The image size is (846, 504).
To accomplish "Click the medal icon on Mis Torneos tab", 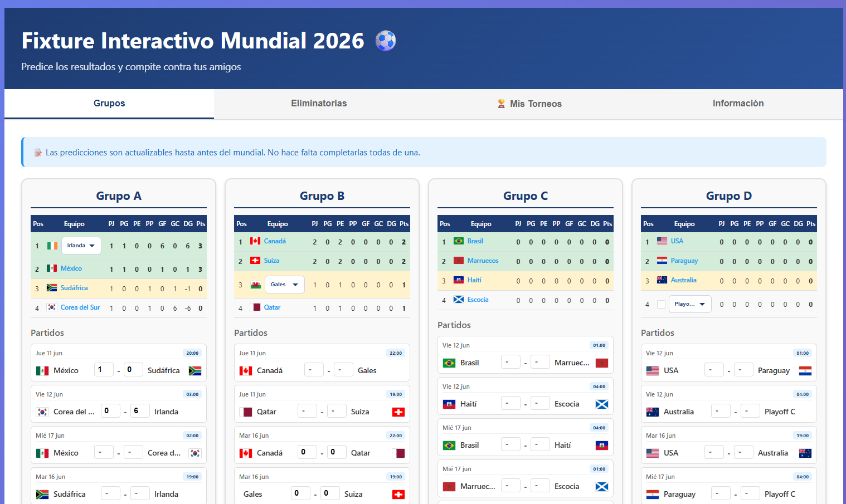I will coord(500,104).
